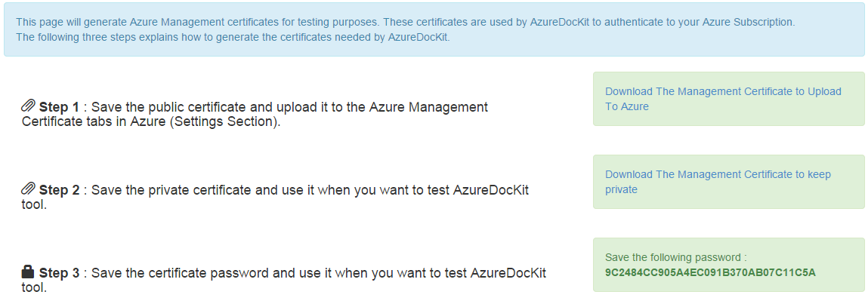Click the 'Save the following password' label

pyautogui.click(x=676, y=257)
